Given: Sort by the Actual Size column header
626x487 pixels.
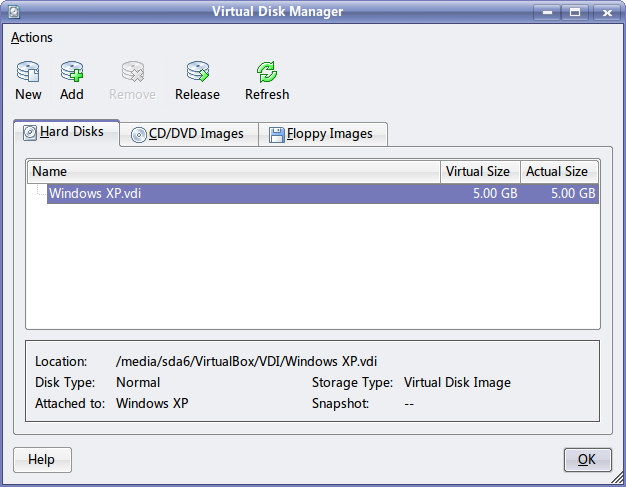Looking at the screenshot, I should [559, 172].
